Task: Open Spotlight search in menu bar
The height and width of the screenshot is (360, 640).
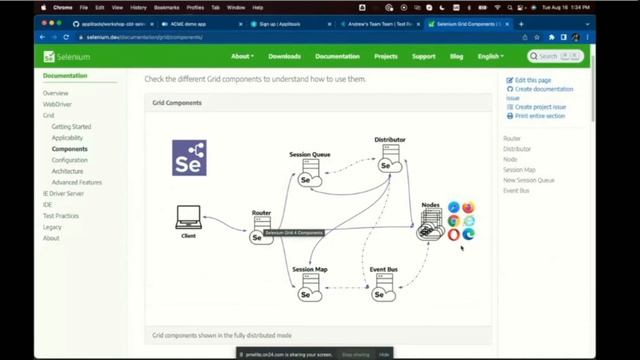Action: tap(509, 7)
